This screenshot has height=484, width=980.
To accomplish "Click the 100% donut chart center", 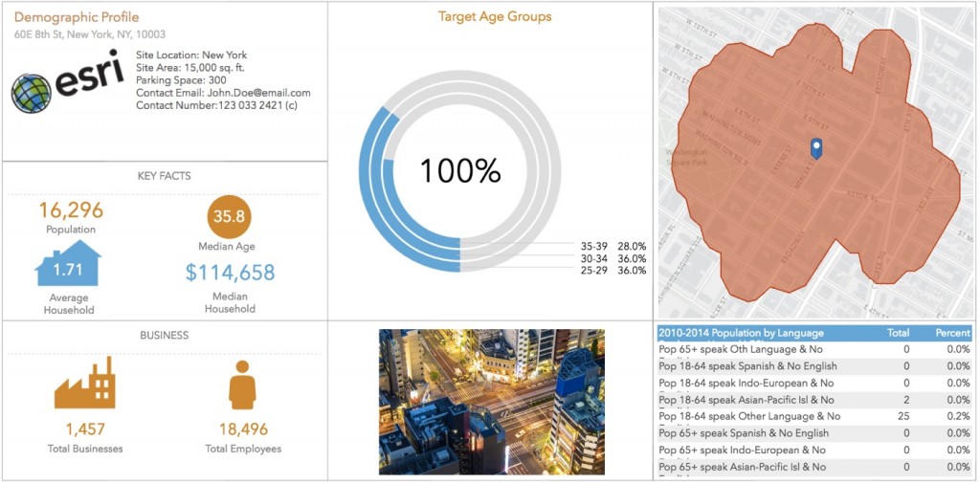I will (x=460, y=170).
